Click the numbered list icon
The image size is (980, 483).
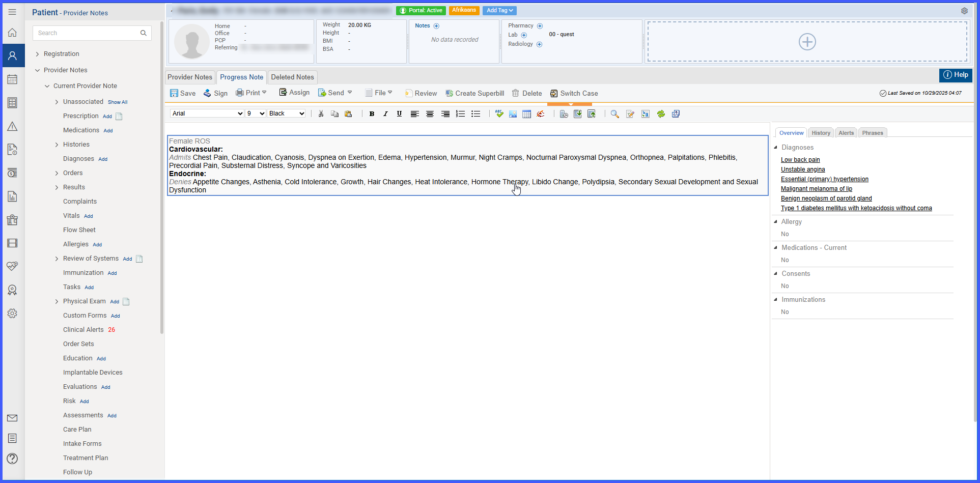(x=461, y=114)
